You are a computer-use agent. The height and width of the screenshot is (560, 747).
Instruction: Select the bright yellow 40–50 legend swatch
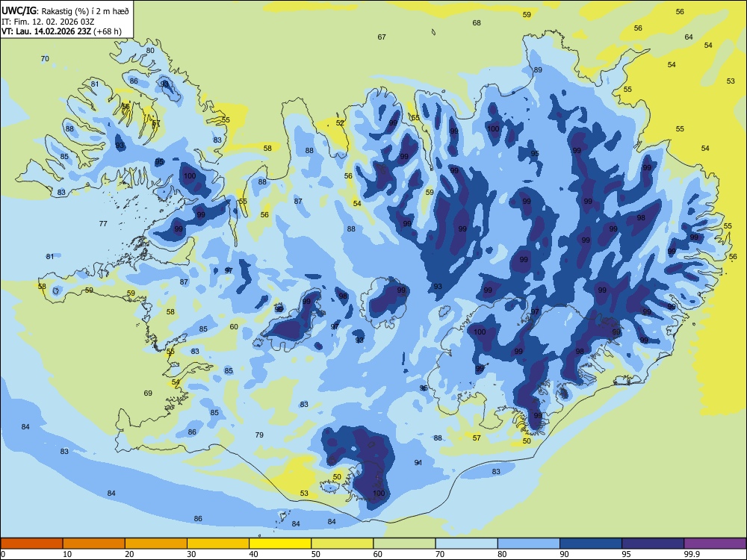[280, 544]
